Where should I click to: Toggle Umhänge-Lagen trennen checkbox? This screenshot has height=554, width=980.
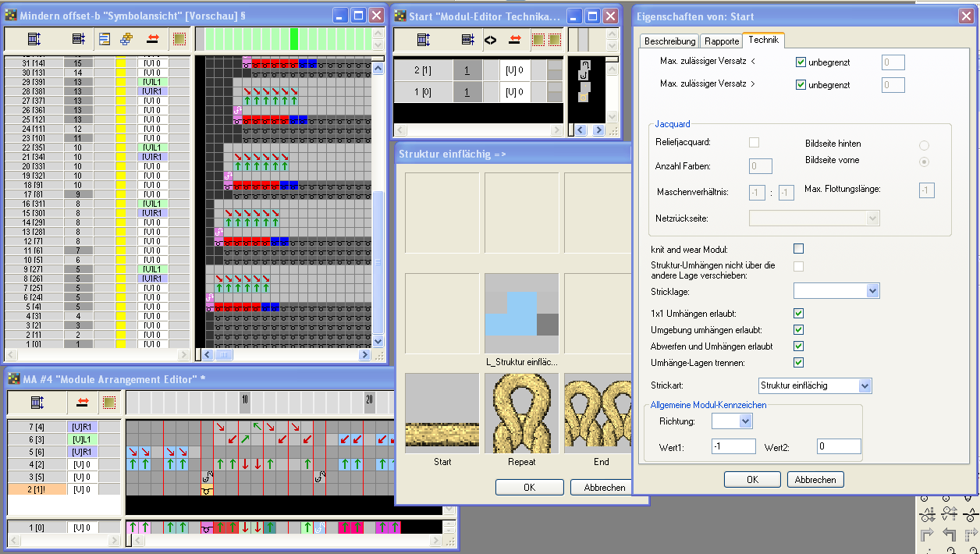tap(798, 362)
